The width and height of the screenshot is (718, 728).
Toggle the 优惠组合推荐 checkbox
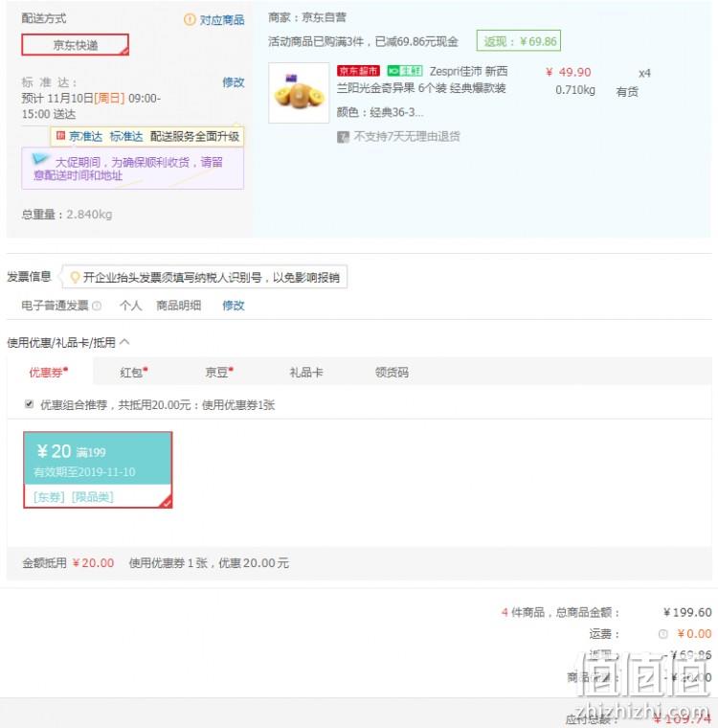(29, 404)
